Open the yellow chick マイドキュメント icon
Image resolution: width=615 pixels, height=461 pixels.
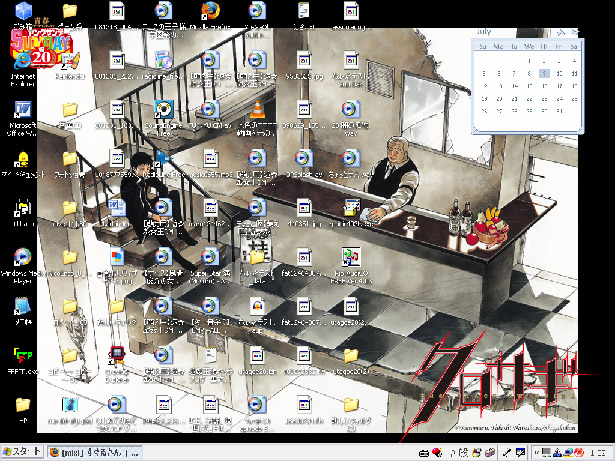coord(23,159)
